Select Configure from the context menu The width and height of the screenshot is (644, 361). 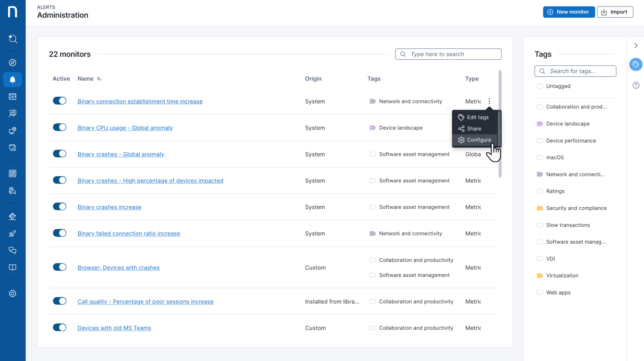[478, 140]
